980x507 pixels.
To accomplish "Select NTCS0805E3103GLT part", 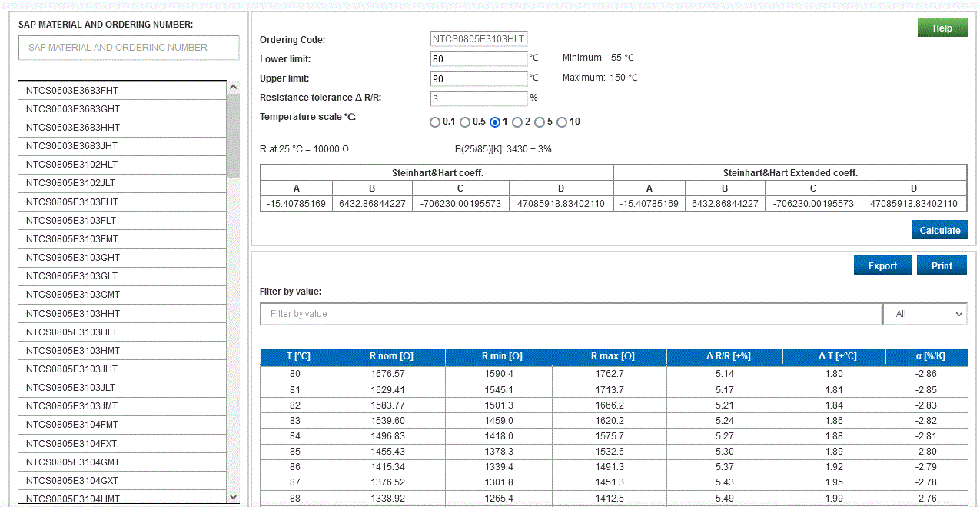I will click(x=122, y=276).
